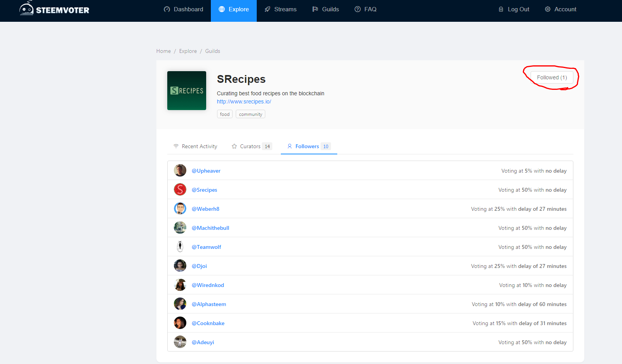The image size is (622, 364).
Task: Click 'Voting at 5% with no delay' text
Action: [x=534, y=171]
